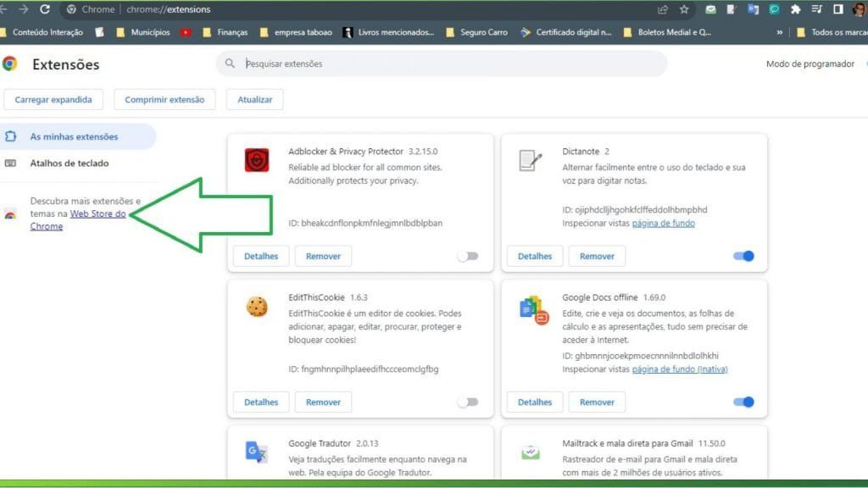The width and height of the screenshot is (868, 488).
Task: Open the Certificado digital bookmark
Action: [565, 32]
